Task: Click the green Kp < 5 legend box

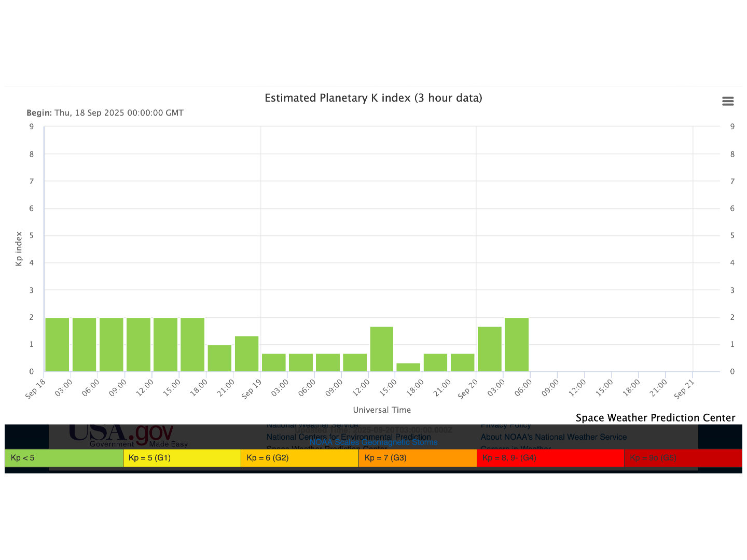Action: point(64,458)
